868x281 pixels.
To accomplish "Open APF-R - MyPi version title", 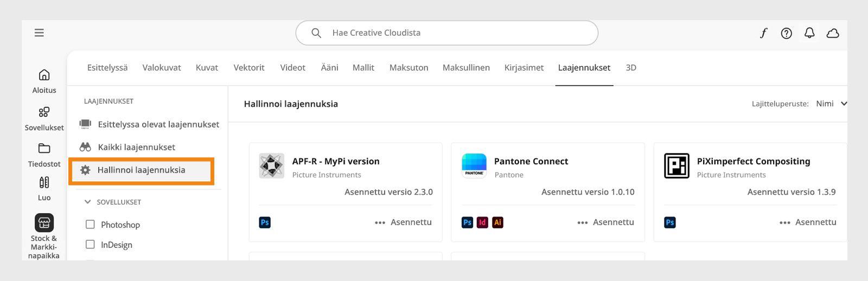I will (336, 161).
